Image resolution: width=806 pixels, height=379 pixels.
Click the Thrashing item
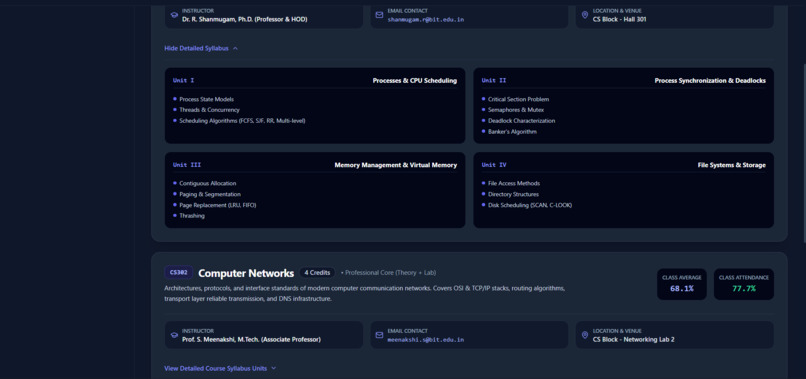click(x=192, y=216)
